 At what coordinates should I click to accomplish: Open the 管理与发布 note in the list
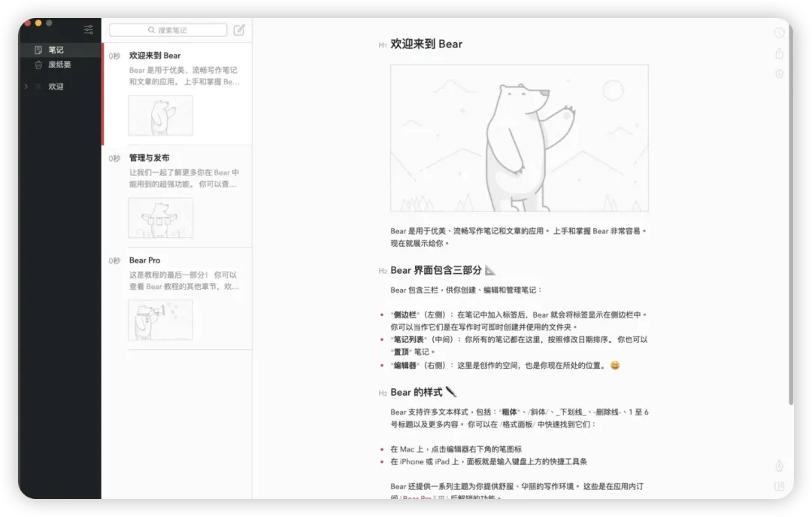(177, 196)
